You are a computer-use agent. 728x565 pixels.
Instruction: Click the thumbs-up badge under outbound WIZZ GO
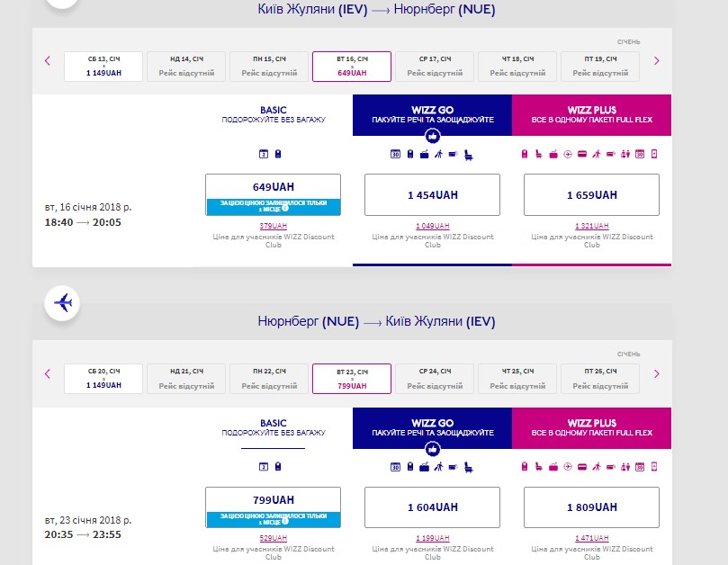(x=432, y=136)
